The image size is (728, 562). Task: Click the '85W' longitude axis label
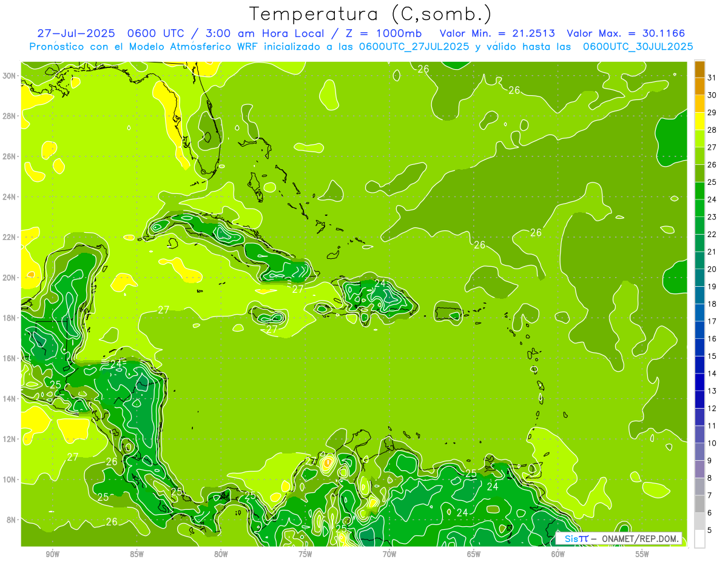pos(136,554)
